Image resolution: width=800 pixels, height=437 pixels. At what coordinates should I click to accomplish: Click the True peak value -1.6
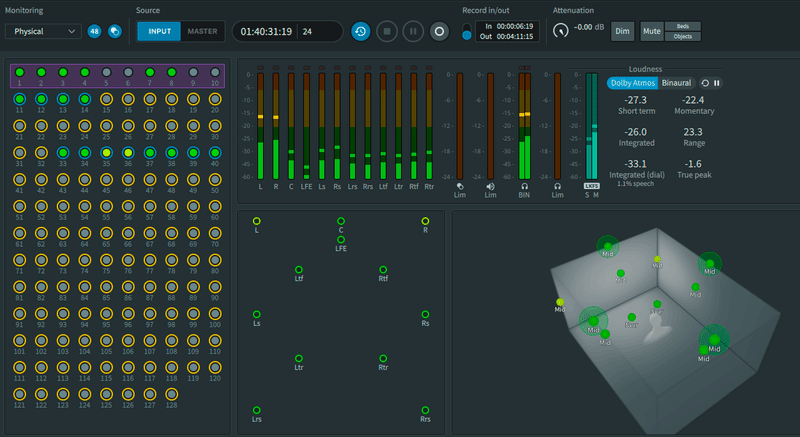pyautogui.click(x=693, y=164)
